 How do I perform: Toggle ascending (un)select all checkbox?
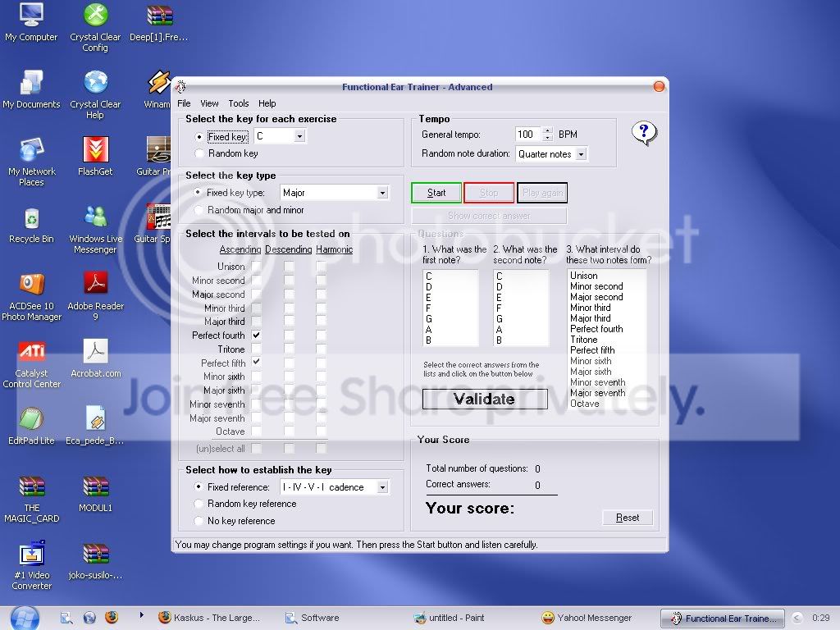point(257,448)
